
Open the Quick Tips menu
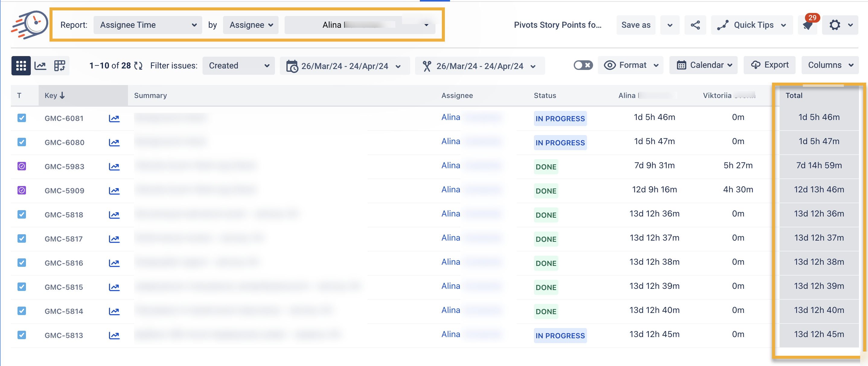tap(752, 25)
